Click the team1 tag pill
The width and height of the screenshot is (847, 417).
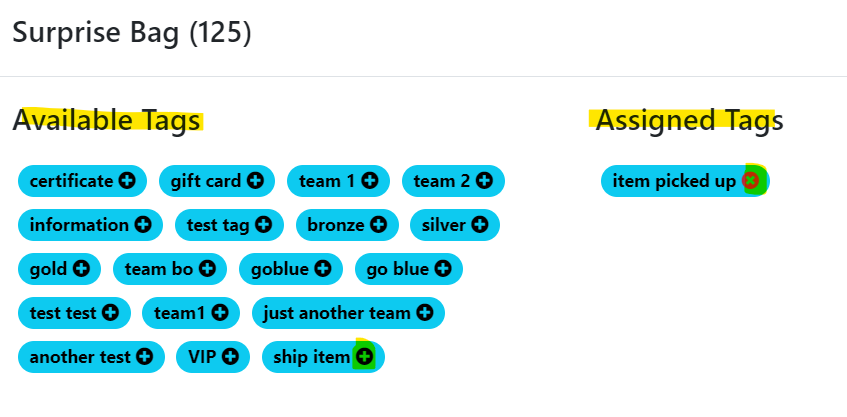(180, 313)
